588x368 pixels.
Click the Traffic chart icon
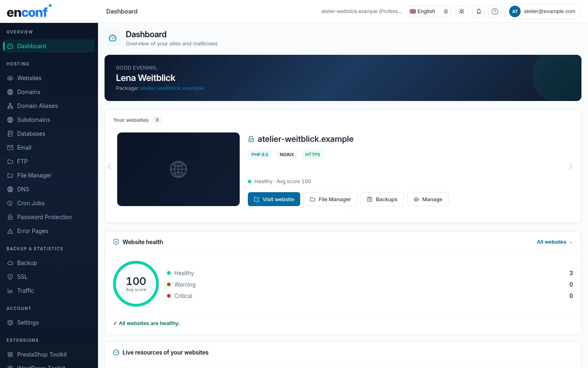10,291
